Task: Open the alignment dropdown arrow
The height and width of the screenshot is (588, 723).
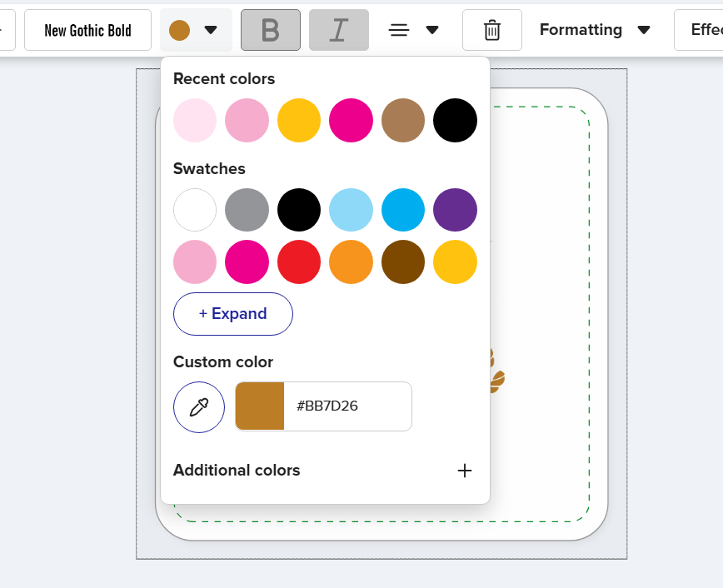Action: (x=432, y=30)
